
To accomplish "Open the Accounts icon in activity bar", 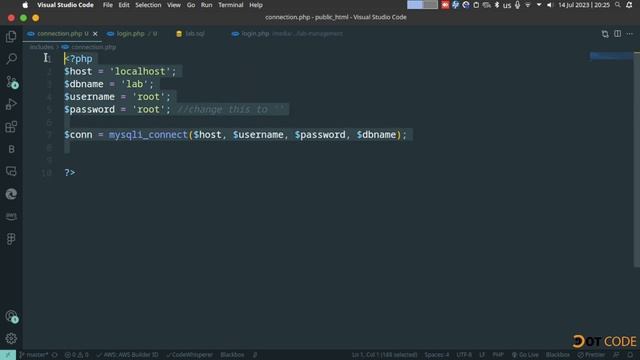I will [x=11, y=316].
